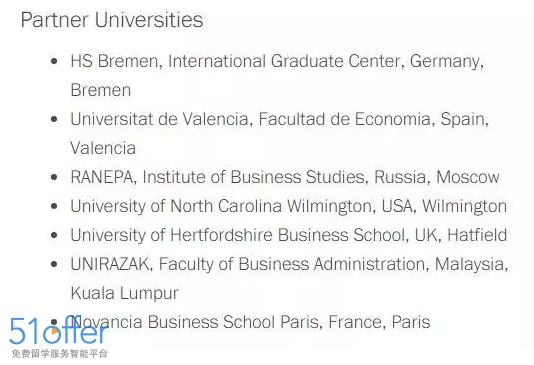Click the Kuala Lumpur text
534x365 pixels.
pos(125,293)
